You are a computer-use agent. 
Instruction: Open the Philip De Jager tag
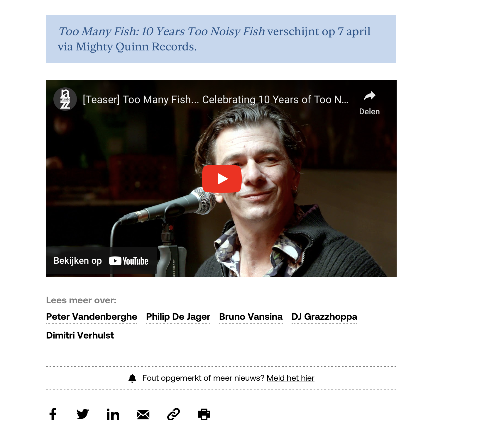[x=178, y=317]
